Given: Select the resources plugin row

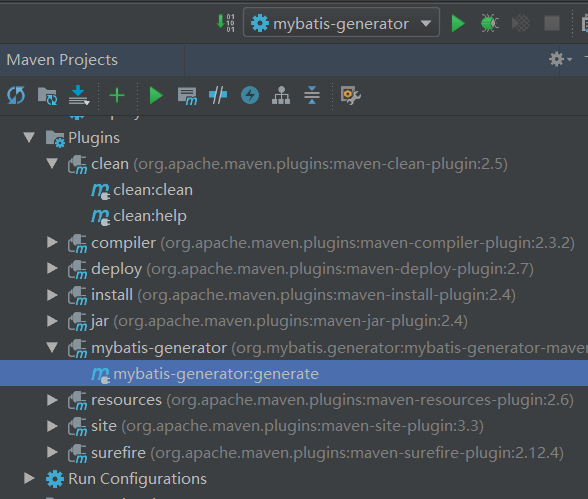Looking at the screenshot, I should point(294,400).
